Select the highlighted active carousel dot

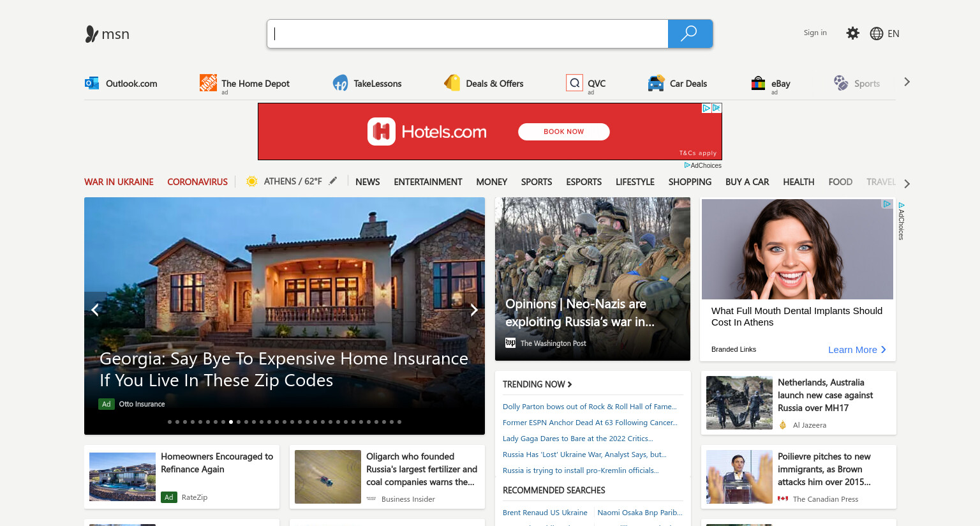coord(231,422)
